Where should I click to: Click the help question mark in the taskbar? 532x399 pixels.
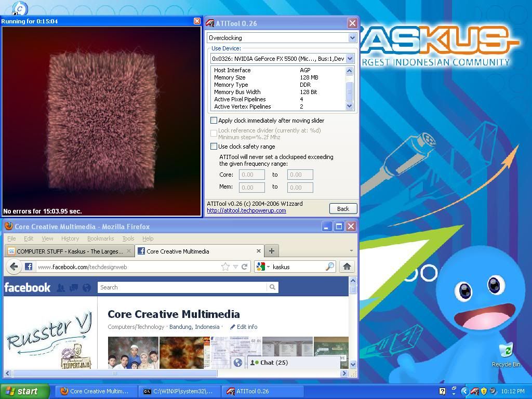pos(442,391)
